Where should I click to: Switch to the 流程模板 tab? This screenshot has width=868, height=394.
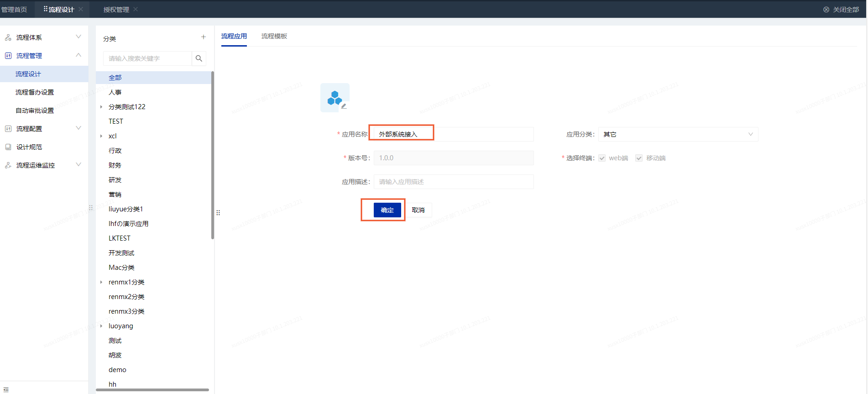tap(274, 36)
